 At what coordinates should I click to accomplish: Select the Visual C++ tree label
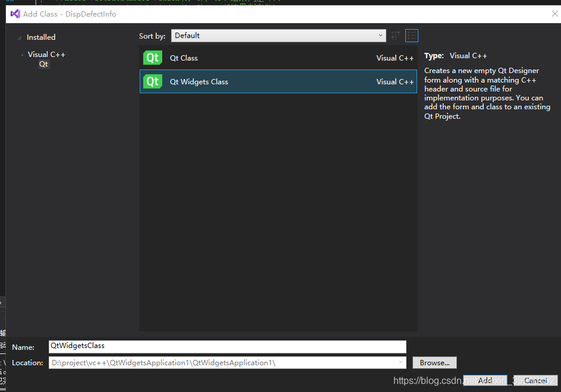tap(46, 55)
